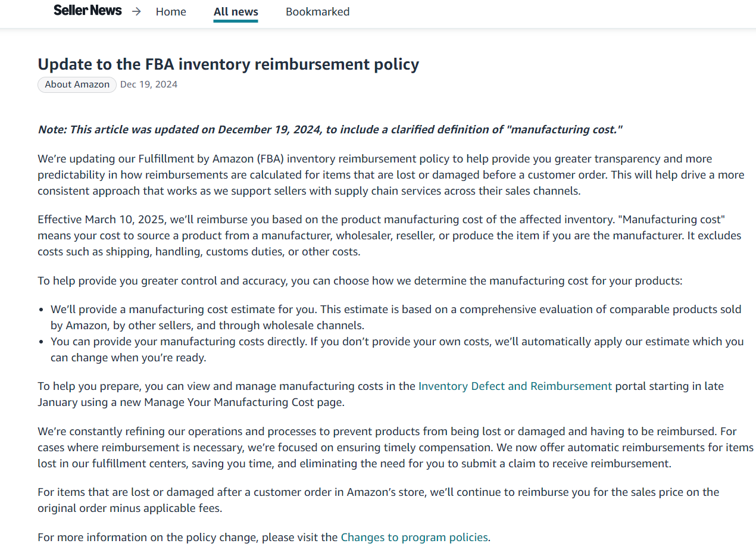Click the bullet text about providing costs directly
This screenshot has width=756, height=556.
397,349
